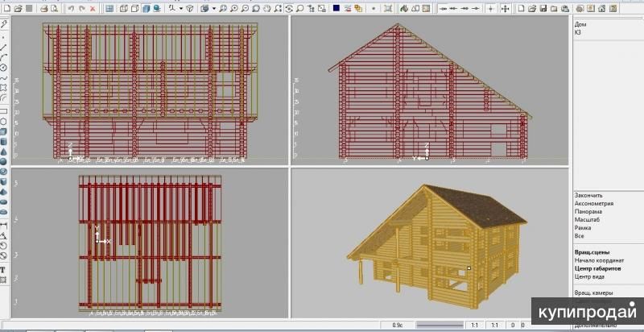Screen dimensions: 644x332
Task: Select the torus primitive tool
Action: 4,171
